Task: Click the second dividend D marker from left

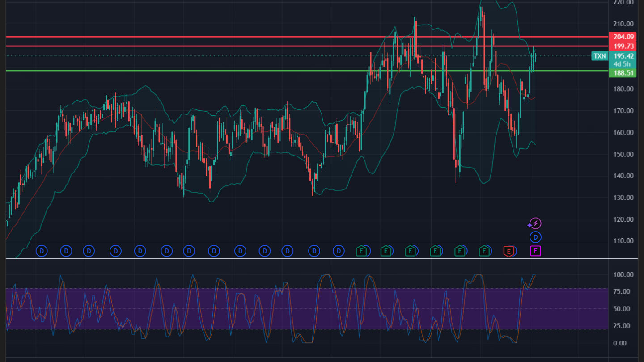Action: tap(66, 251)
